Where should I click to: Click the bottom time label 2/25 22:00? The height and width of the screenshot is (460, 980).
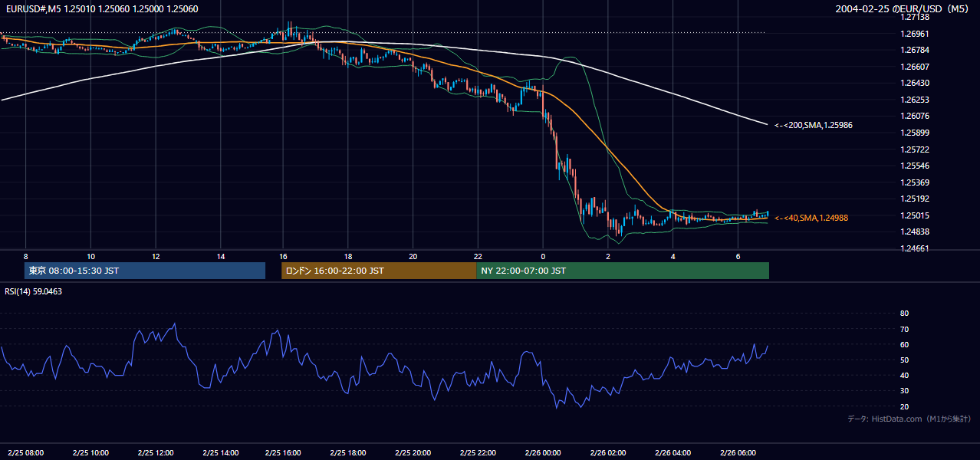coord(478,452)
